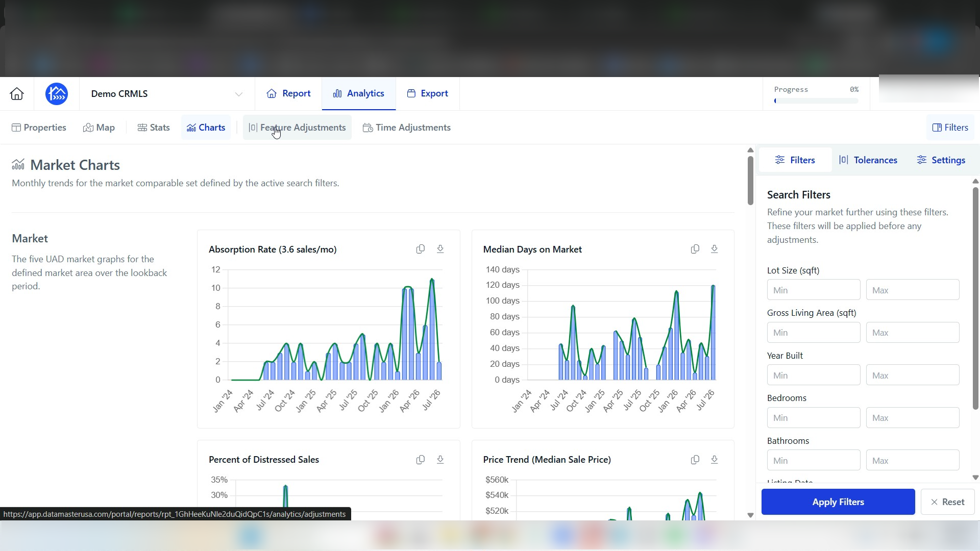Click the Lot Size Min field
The height and width of the screenshot is (551, 980).
814,290
